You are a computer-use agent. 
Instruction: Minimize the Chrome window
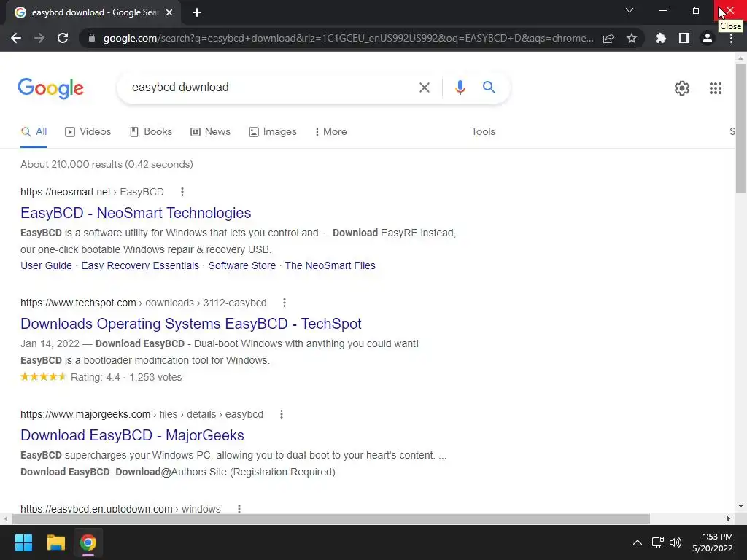[662, 10]
